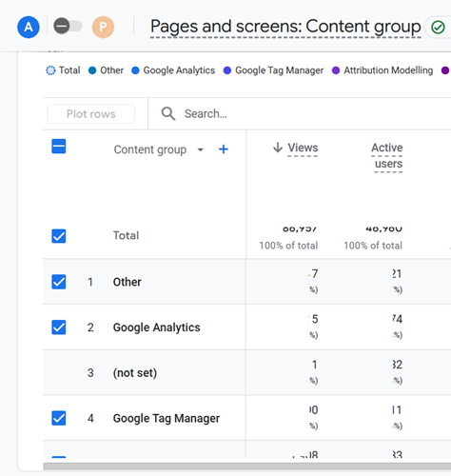Sort by the Views column header
Screen dimensions: 451x476
pyautogui.click(x=303, y=148)
